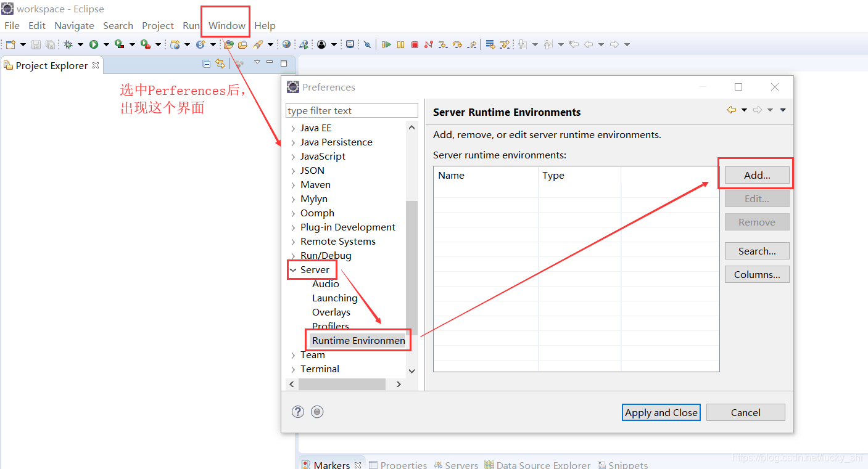Click the Search flashlight icon
Image resolution: width=868 pixels, height=469 pixels.
[258, 44]
